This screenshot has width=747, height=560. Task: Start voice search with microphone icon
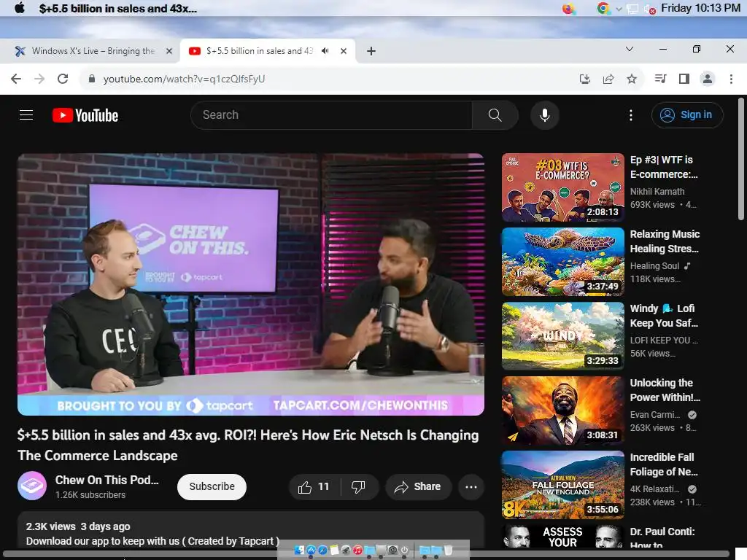tap(544, 114)
